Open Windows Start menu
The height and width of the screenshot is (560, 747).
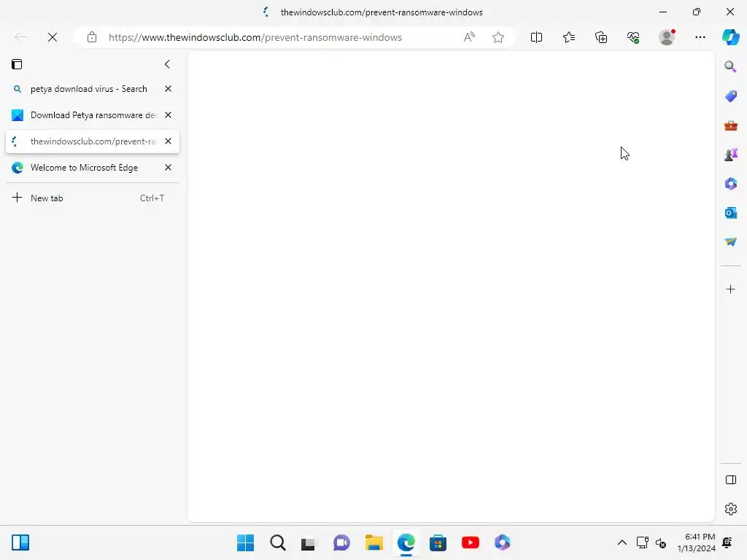click(245, 542)
